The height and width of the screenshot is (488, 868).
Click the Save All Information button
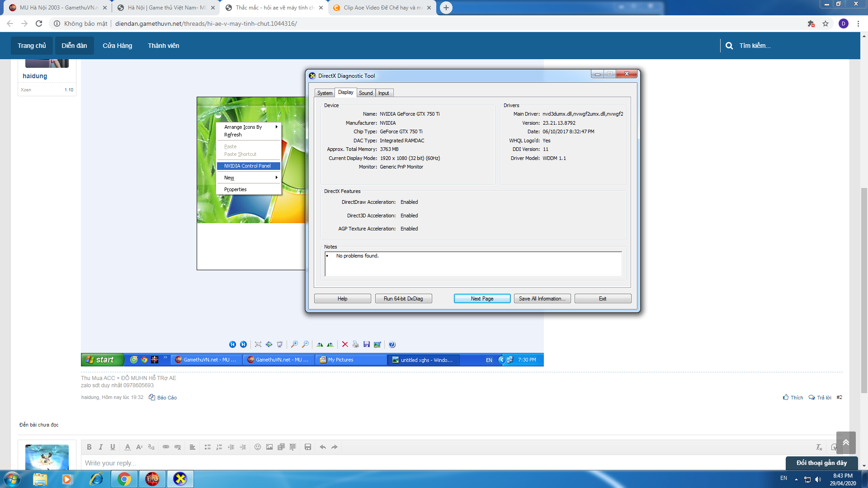click(542, 299)
